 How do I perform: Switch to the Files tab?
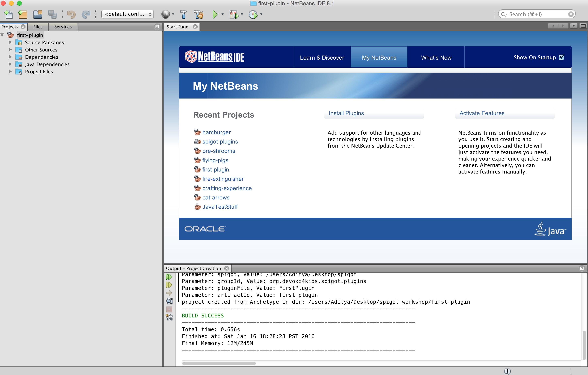[x=38, y=27]
